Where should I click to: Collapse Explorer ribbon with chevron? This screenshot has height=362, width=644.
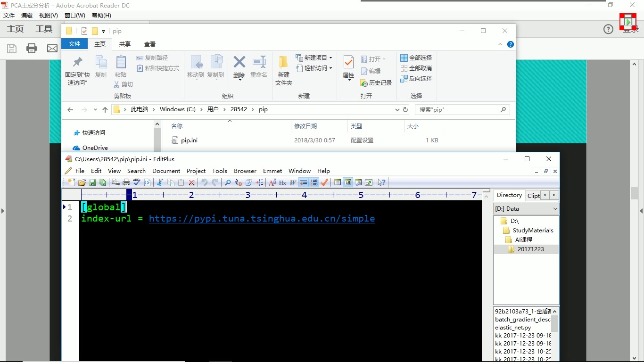[x=500, y=44]
